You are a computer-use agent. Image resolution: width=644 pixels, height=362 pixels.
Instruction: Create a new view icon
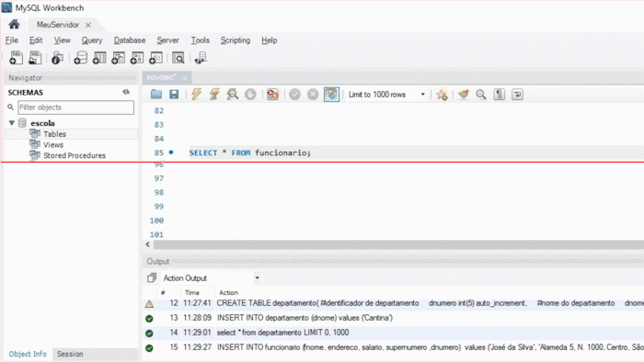(x=119, y=58)
